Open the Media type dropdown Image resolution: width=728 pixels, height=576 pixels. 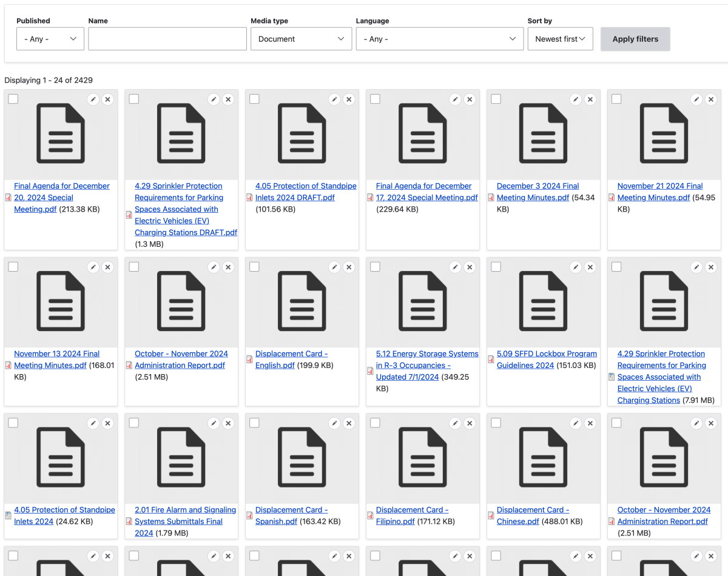pyautogui.click(x=301, y=38)
